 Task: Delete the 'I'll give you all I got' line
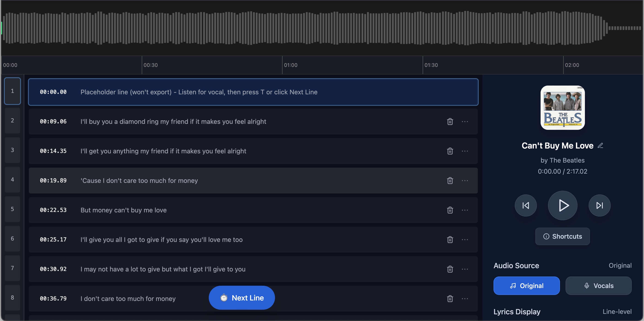click(x=450, y=239)
